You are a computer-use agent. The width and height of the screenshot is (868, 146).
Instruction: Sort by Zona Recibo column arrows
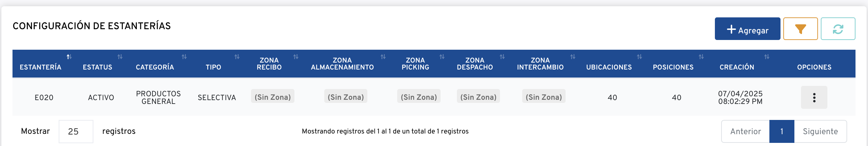coord(296,57)
